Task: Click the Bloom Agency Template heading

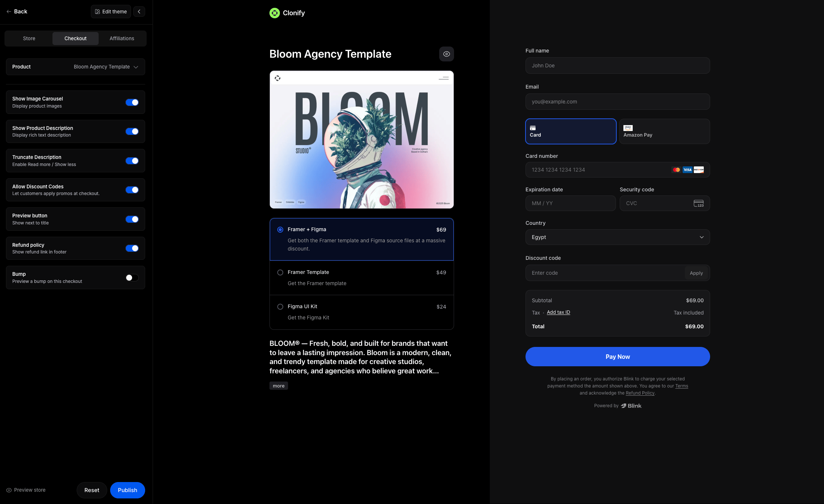Action: click(330, 54)
